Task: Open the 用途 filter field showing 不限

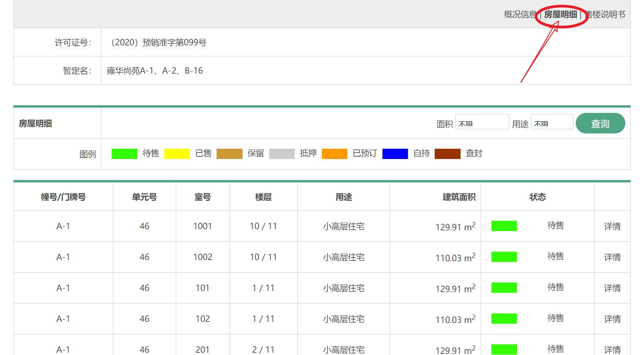Action: [x=552, y=122]
